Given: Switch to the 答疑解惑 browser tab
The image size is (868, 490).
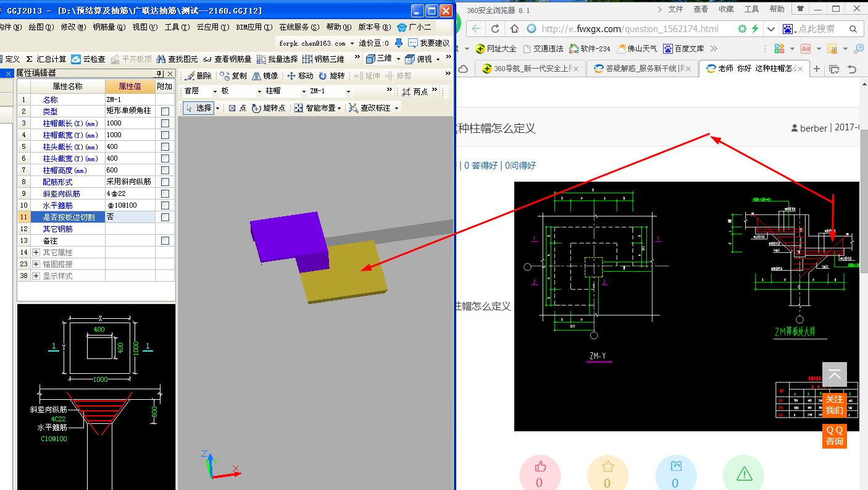Looking at the screenshot, I should pos(641,69).
